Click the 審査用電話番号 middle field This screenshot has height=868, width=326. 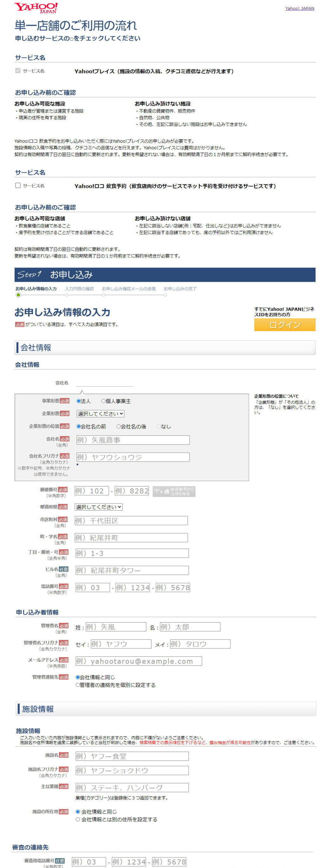[x=129, y=862]
